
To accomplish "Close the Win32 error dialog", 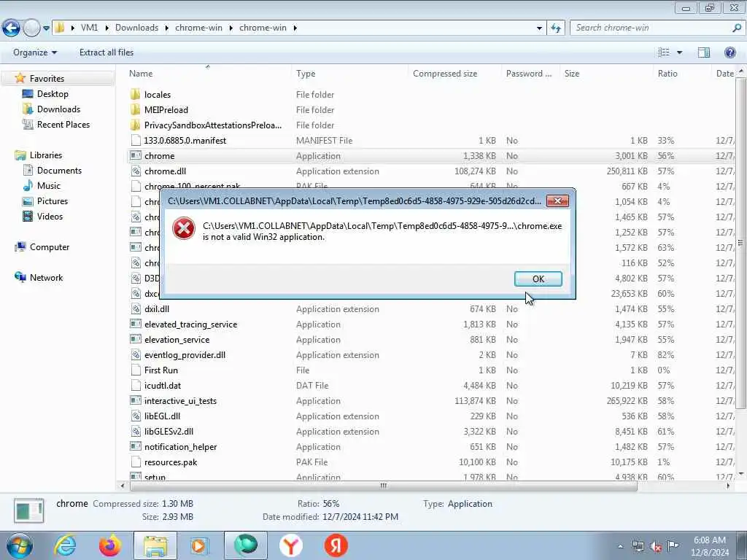I will click(557, 201).
